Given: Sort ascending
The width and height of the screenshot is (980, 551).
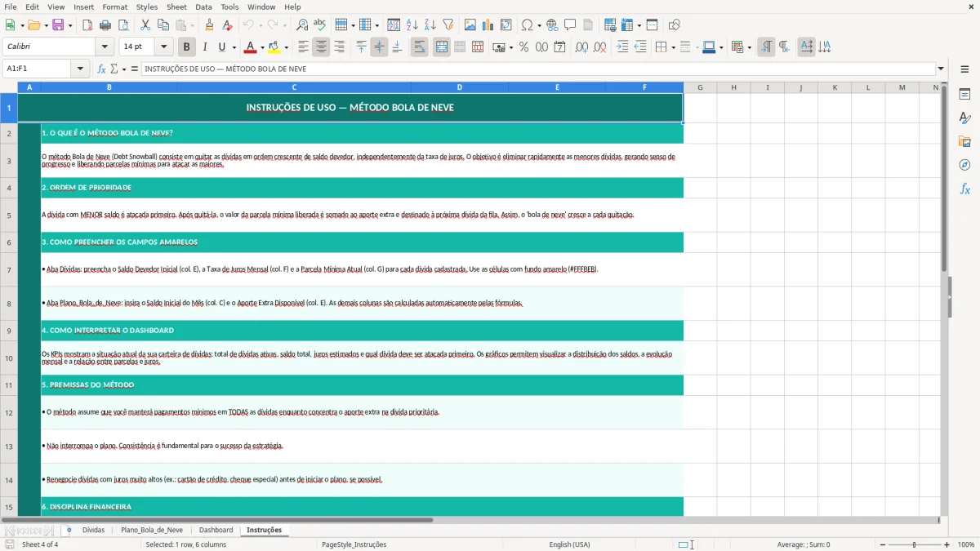Looking at the screenshot, I should 412,25.
